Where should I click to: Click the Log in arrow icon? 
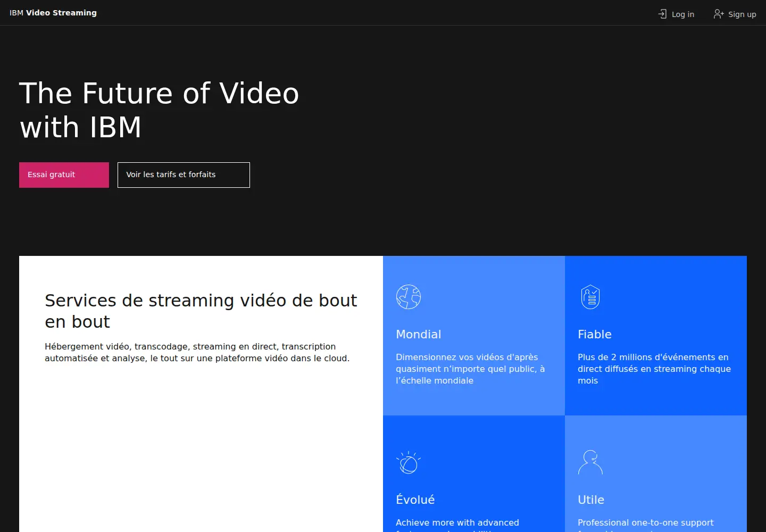click(x=662, y=14)
